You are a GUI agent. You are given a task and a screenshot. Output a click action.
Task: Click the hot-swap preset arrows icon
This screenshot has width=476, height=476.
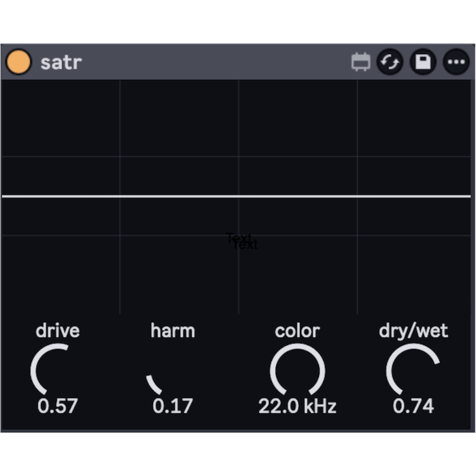tap(390, 62)
